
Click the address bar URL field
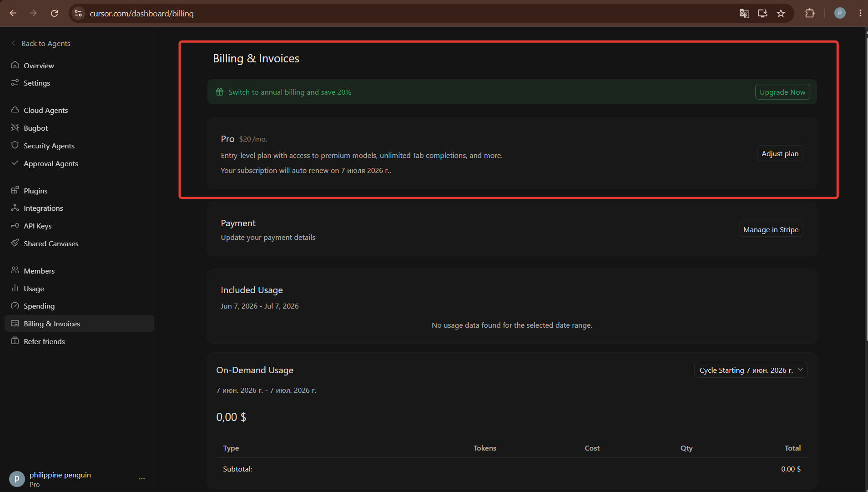coord(409,13)
